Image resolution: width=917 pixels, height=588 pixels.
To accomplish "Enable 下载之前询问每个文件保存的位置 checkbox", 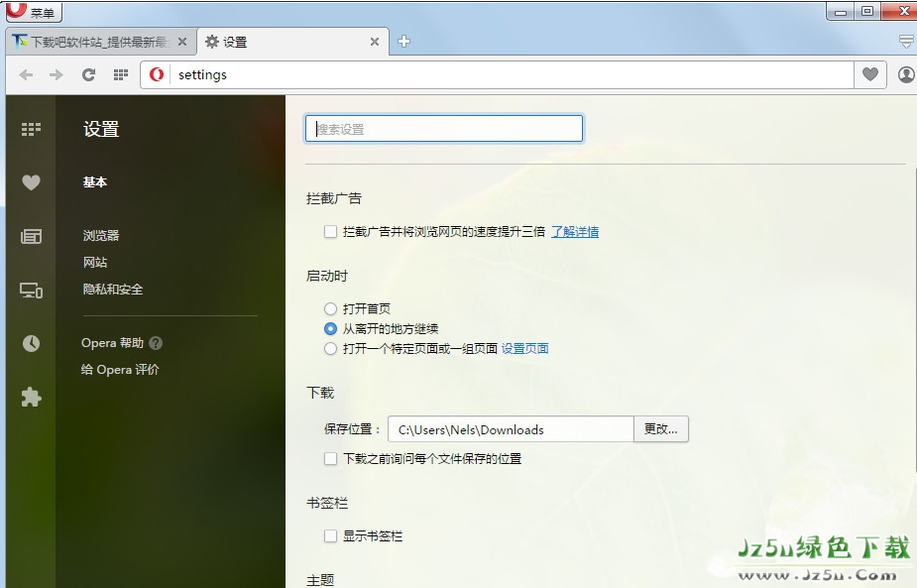I will click(x=330, y=459).
